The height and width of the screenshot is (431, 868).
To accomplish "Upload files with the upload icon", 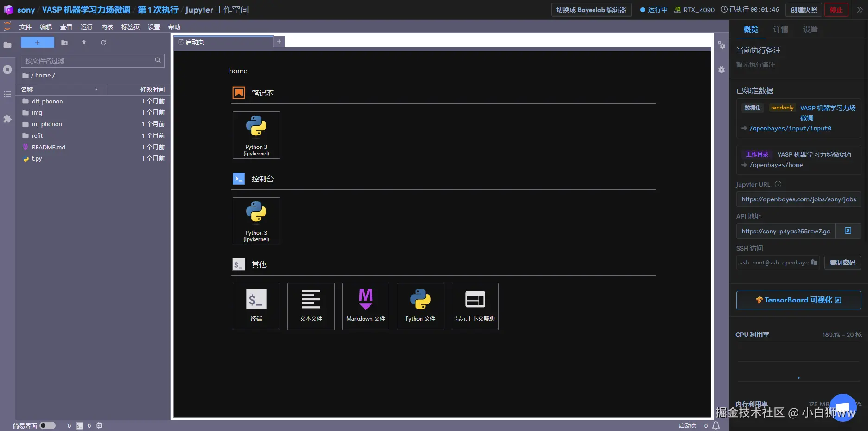I will click(84, 43).
